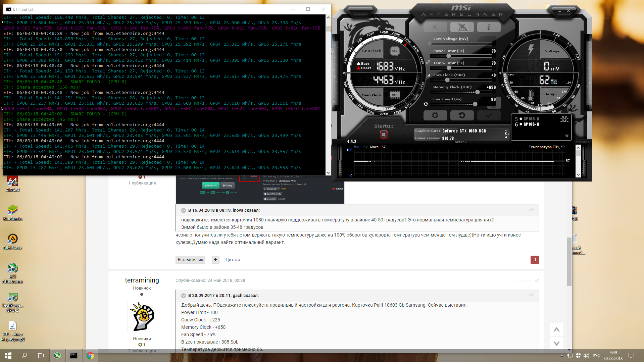Open the volume control in system tray
Viewport: 644px width, 362px height.
click(x=586, y=356)
